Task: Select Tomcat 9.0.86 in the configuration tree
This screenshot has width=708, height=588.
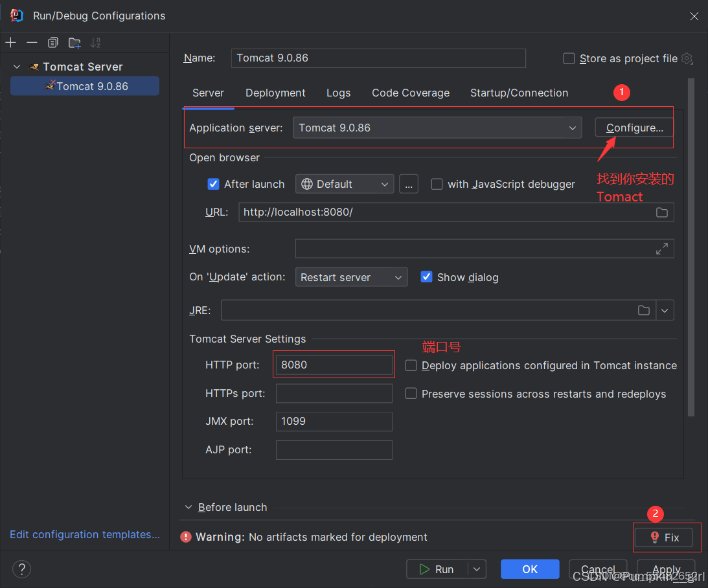Action: 85,85
